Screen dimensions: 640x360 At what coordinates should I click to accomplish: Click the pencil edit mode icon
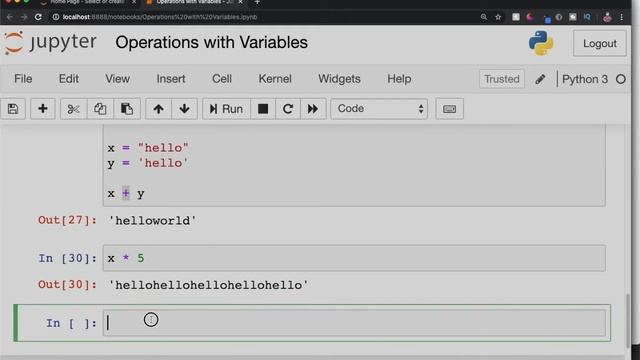[x=540, y=79]
